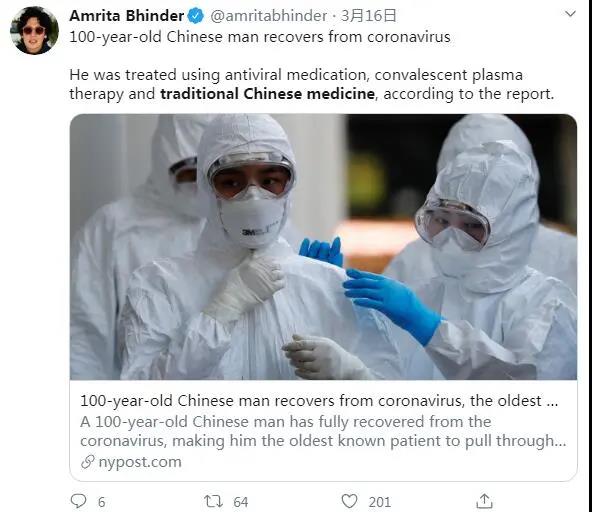View the 64 retweets count
Viewport: 592px width, 512px height.
click(240, 502)
